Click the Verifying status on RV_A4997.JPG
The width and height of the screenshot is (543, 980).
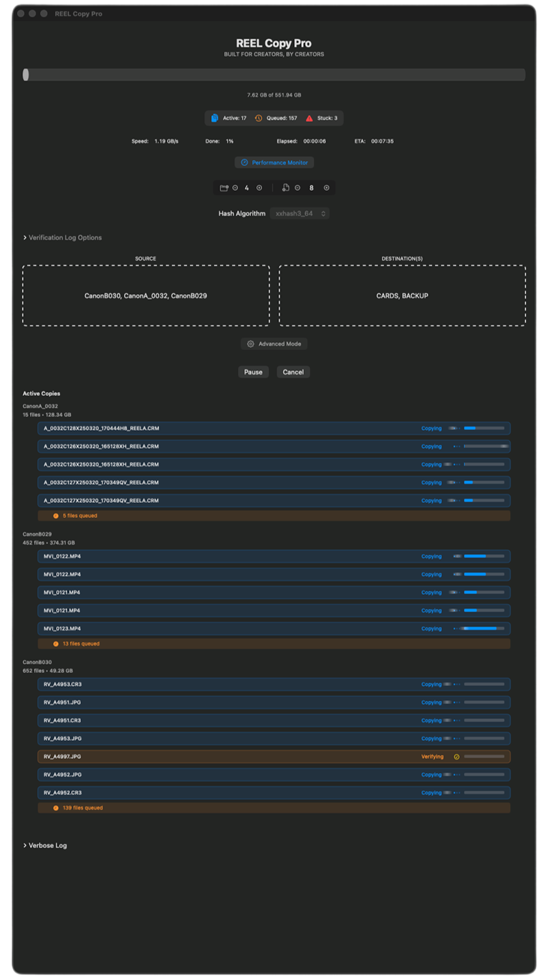tap(432, 757)
